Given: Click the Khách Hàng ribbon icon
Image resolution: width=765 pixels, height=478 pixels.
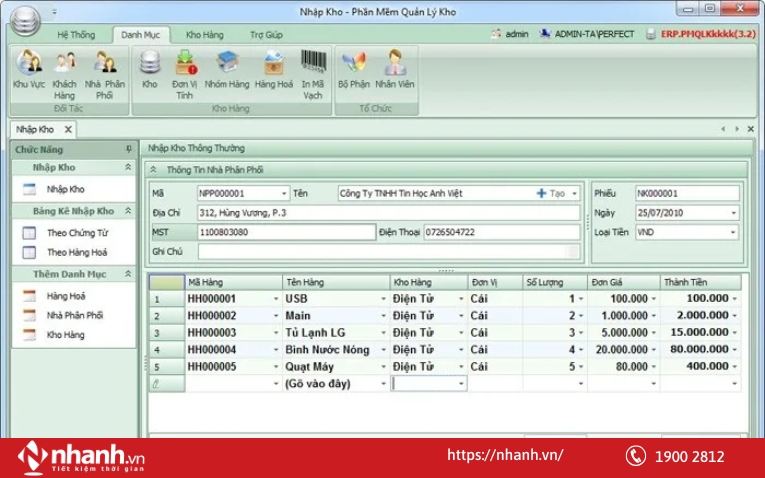Looking at the screenshot, I should click(64, 66).
